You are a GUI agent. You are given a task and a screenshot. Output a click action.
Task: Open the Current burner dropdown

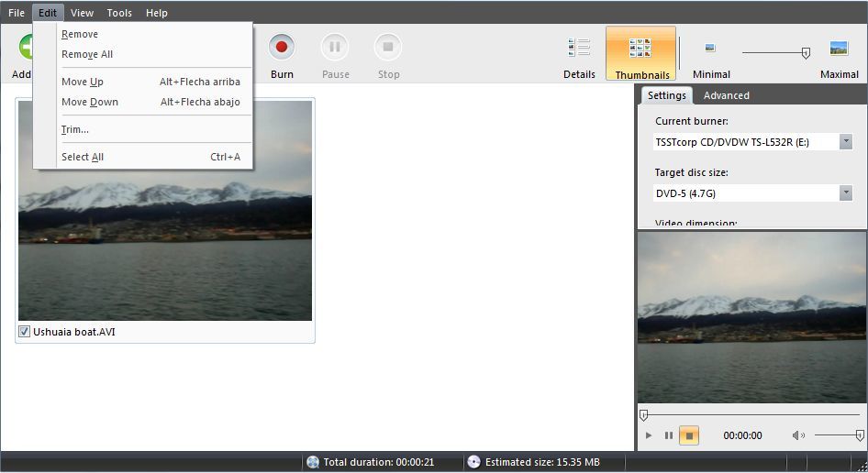(x=845, y=141)
